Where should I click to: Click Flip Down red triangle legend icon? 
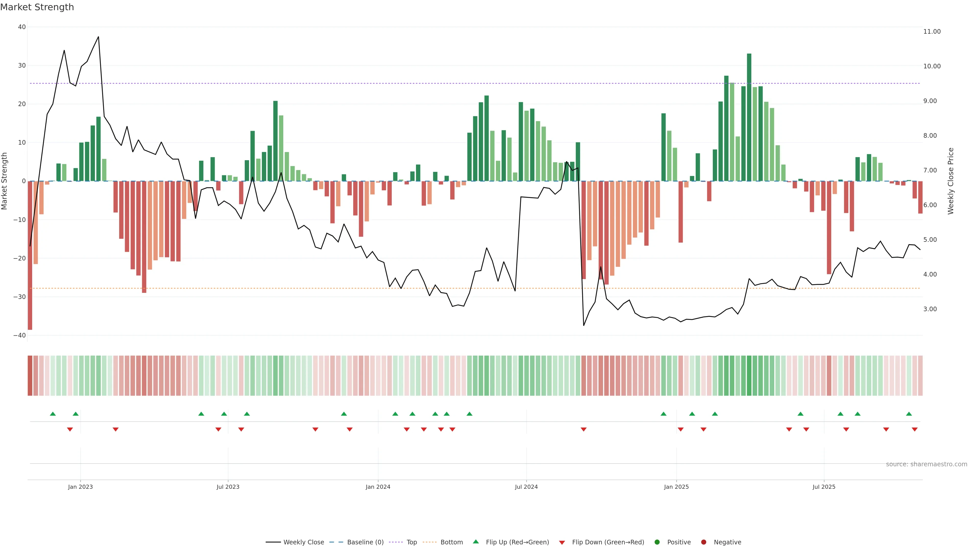pyautogui.click(x=562, y=543)
